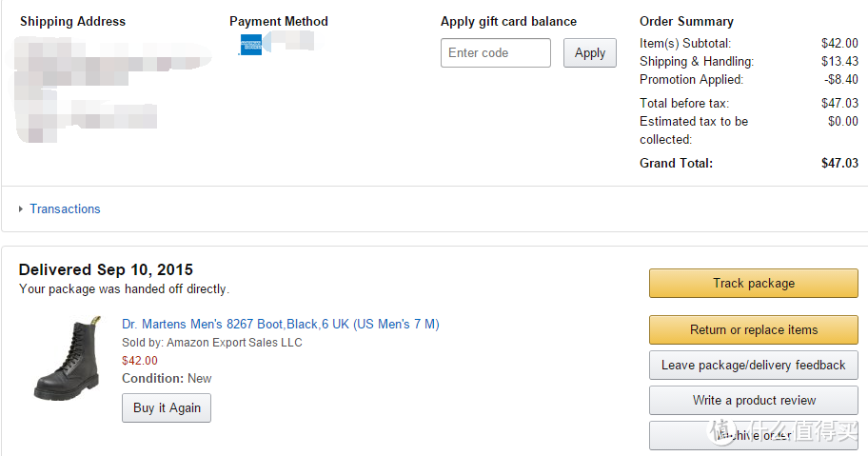This screenshot has height=456, width=868.
Task: Click the Delivered Sep 10, 2015 heading
Action: (x=106, y=270)
